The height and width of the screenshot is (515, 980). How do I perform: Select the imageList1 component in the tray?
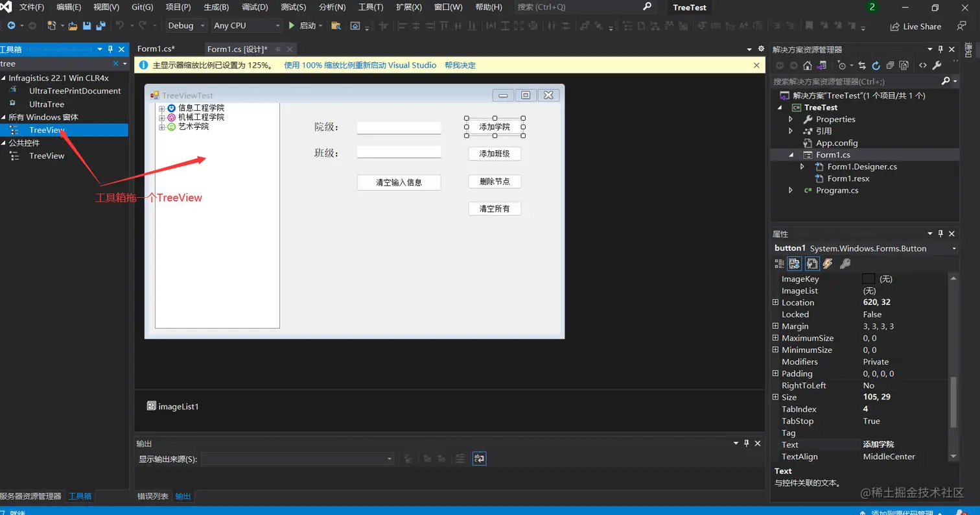pos(173,407)
